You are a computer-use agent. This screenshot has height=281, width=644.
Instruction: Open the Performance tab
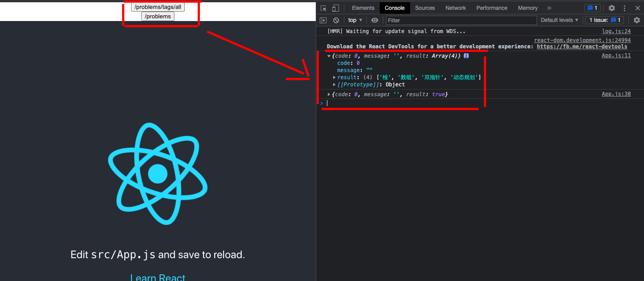(492, 8)
